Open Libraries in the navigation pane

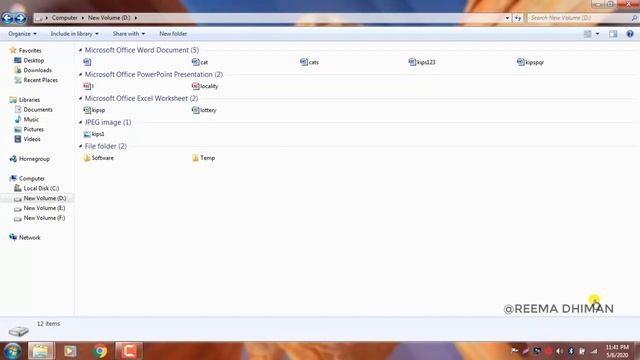pyautogui.click(x=24, y=100)
